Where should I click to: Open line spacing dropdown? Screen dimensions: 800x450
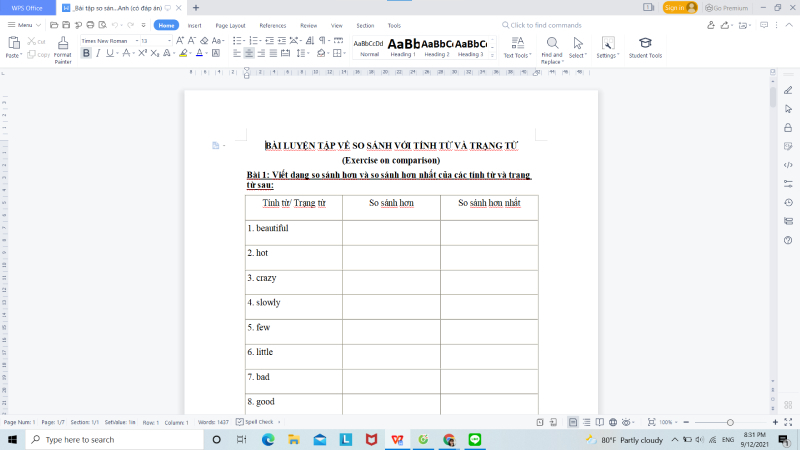308,53
